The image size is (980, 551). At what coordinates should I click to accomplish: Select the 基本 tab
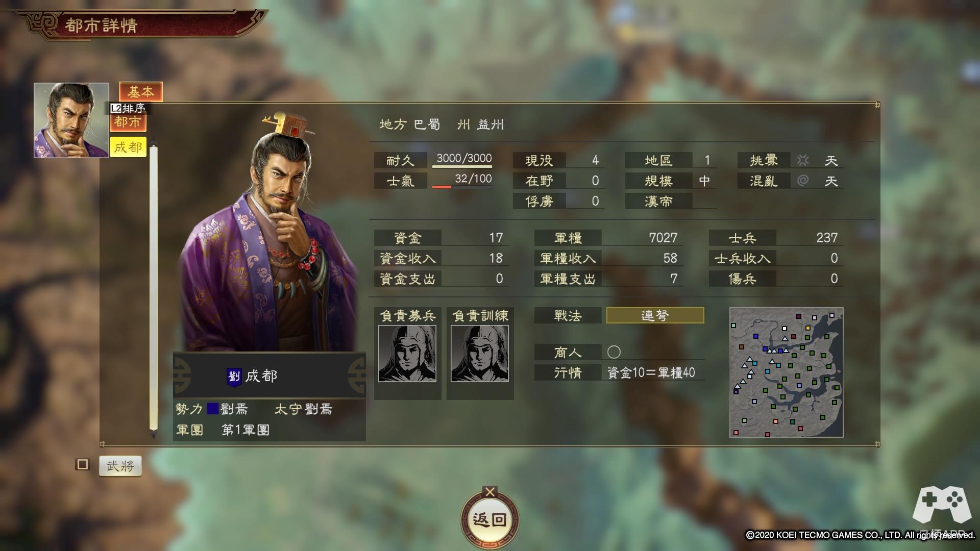141,92
